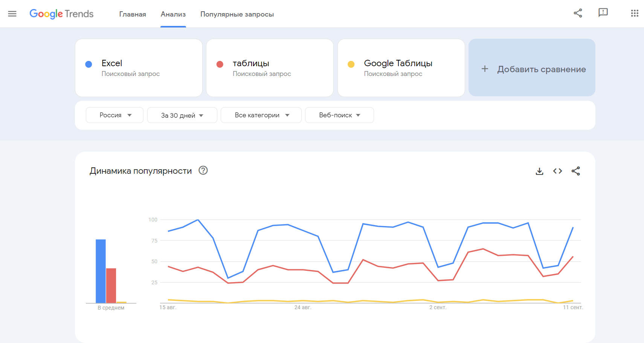Download the interest over time CSV
The height and width of the screenshot is (343, 644).
pyautogui.click(x=539, y=171)
